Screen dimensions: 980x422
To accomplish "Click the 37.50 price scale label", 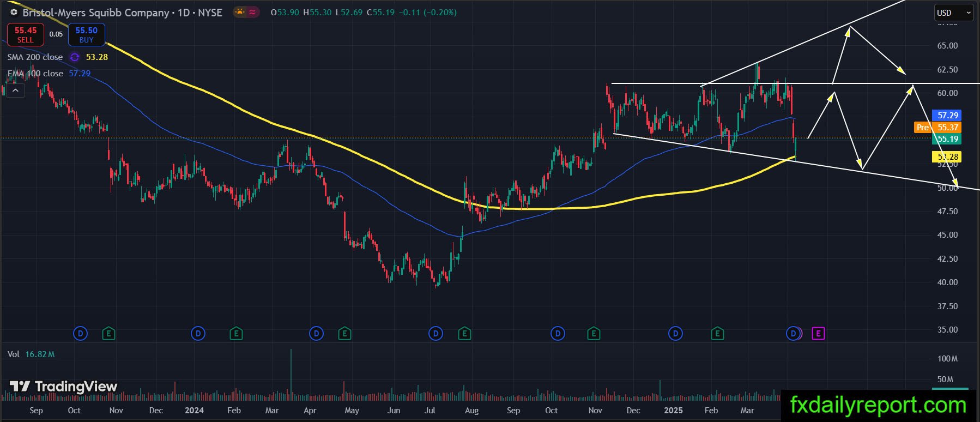I will 947,306.
